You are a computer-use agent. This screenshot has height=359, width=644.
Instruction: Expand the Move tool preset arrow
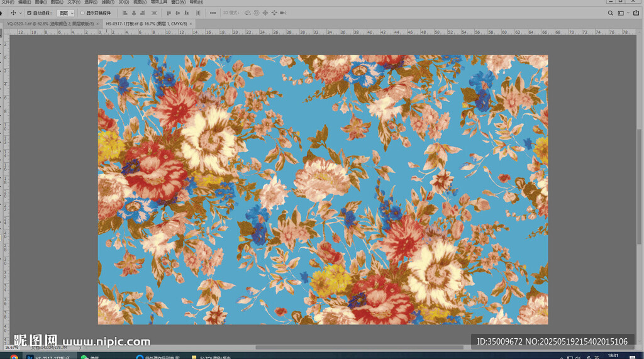pos(20,13)
